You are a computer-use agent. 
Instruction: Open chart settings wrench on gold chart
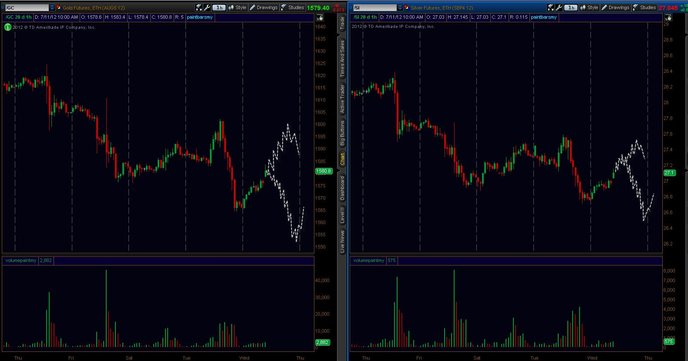click(x=207, y=7)
